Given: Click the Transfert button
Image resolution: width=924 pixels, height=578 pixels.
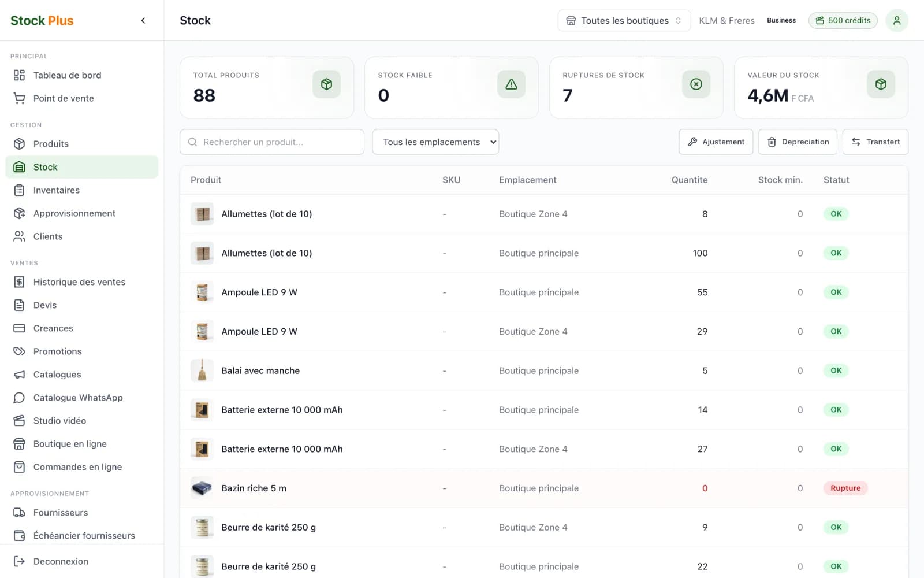Looking at the screenshot, I should point(875,142).
